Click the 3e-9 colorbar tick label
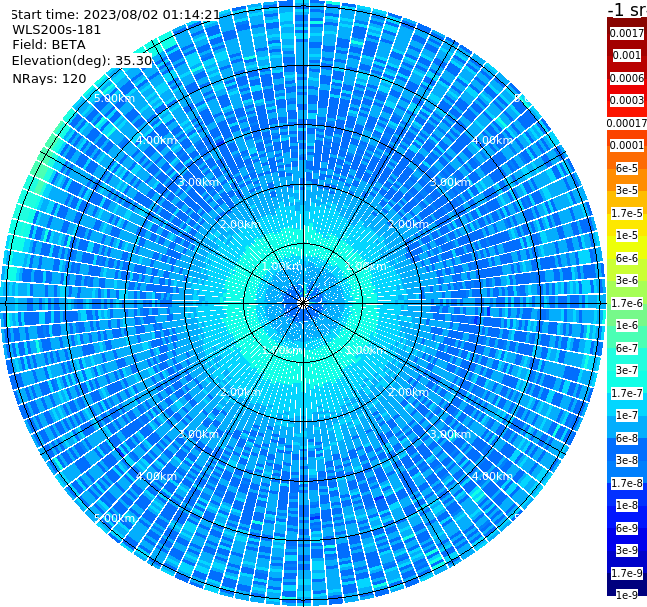This screenshot has height=607, width=647. click(x=627, y=550)
